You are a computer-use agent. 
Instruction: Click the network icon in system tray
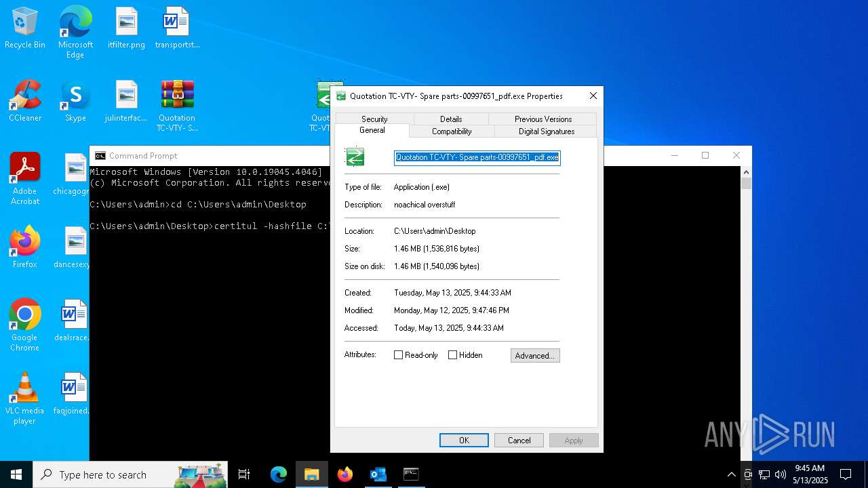point(764,474)
